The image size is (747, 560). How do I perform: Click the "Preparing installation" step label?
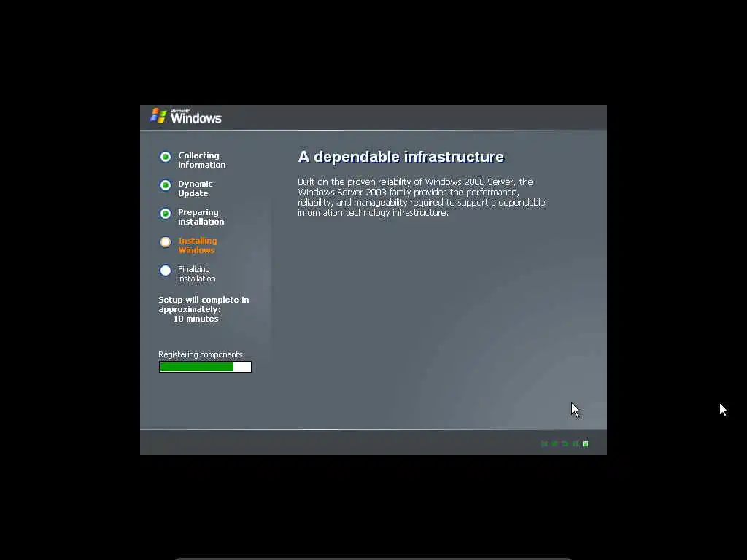click(201, 217)
